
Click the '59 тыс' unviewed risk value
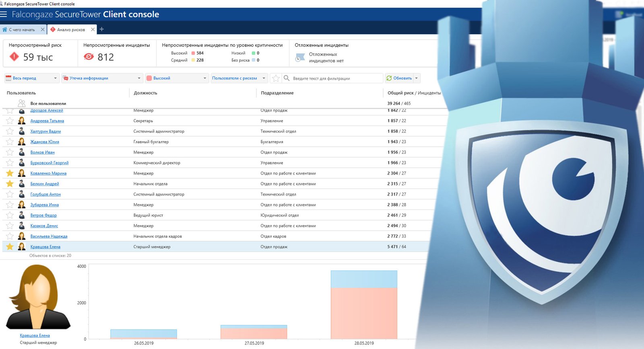(x=38, y=57)
